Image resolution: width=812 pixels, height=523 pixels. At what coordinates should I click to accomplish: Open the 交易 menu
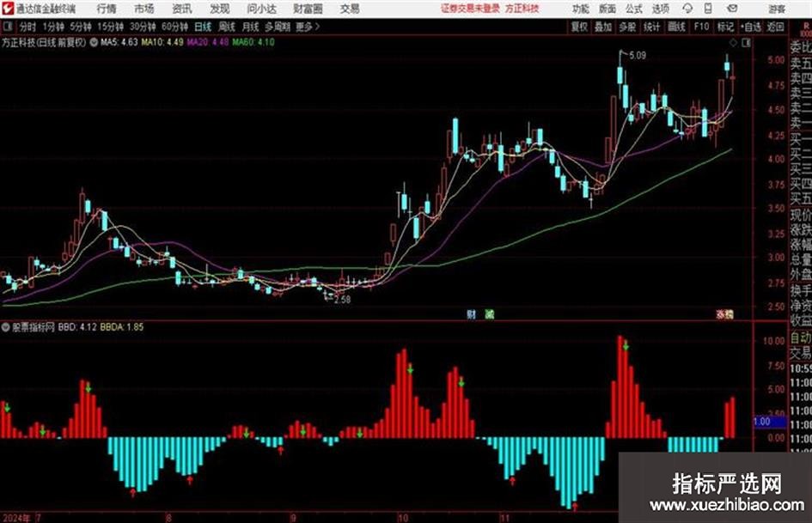click(x=350, y=9)
